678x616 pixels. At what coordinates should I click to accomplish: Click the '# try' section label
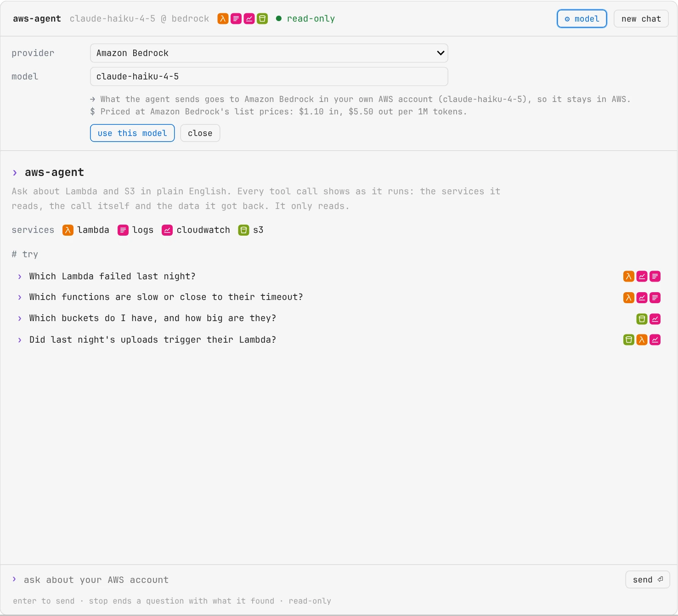pyautogui.click(x=25, y=254)
